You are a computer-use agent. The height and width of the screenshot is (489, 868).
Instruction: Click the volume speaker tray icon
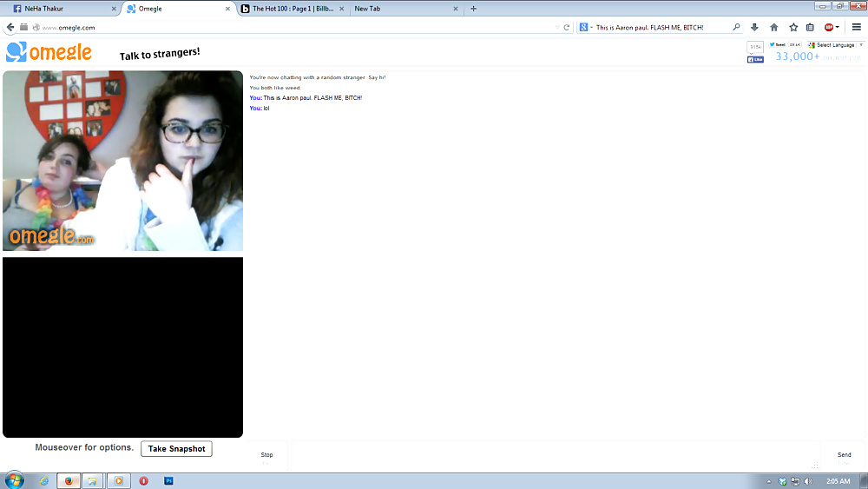(808, 481)
